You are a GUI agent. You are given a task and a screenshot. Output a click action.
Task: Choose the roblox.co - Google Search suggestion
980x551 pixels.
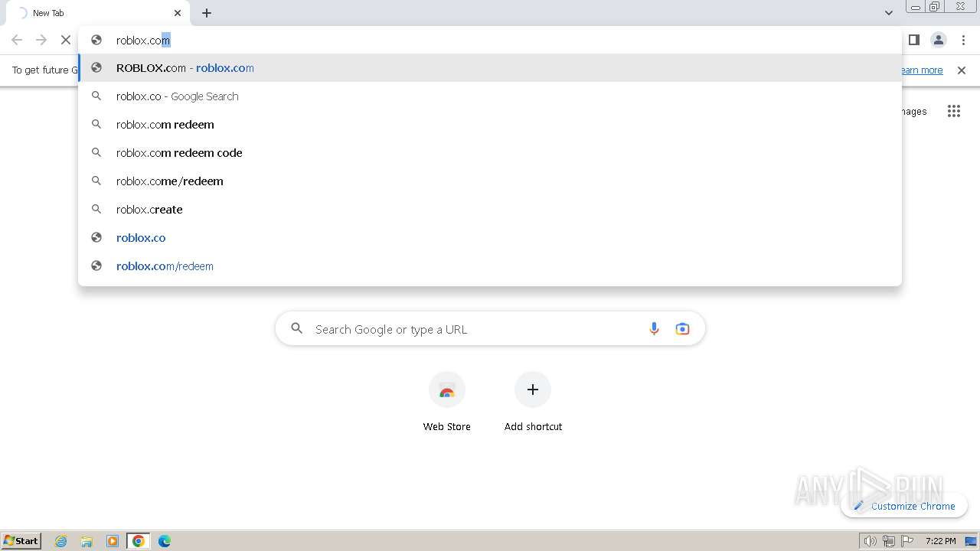490,96
